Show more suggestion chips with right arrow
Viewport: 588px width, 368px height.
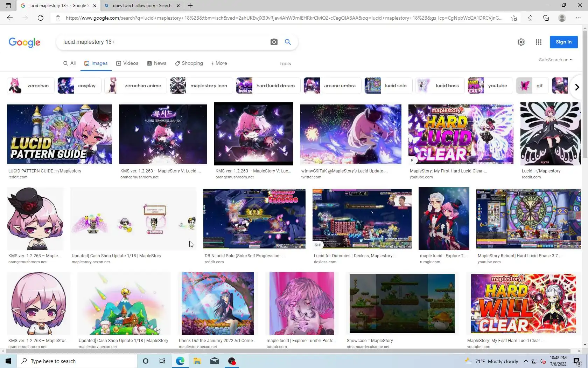(x=577, y=87)
